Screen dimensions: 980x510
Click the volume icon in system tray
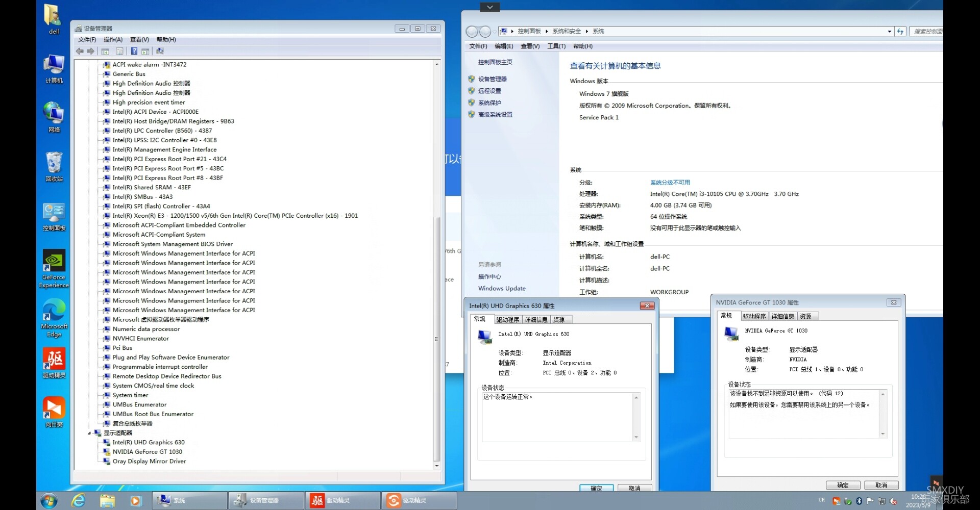click(x=893, y=501)
